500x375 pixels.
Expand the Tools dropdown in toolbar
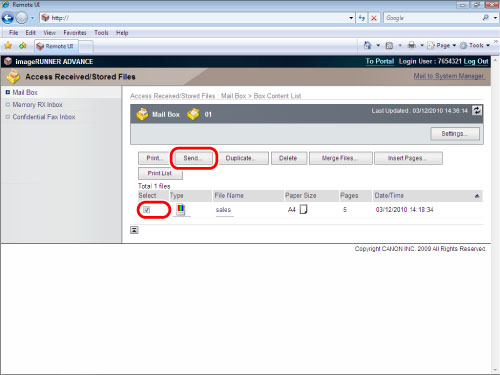tap(475, 45)
